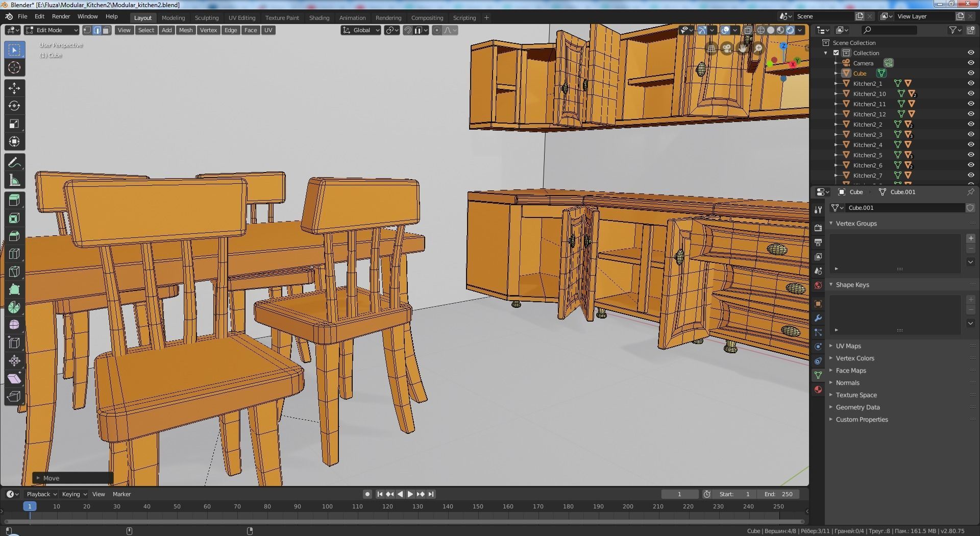The height and width of the screenshot is (536, 980).
Task: Open the Global transform orientation dropdown
Action: click(x=361, y=30)
